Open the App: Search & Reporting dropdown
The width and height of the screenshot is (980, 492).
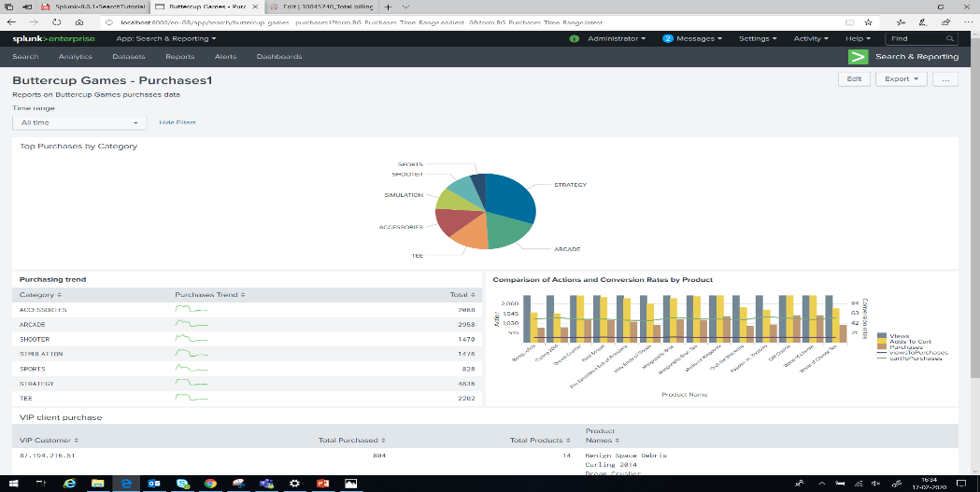[165, 38]
